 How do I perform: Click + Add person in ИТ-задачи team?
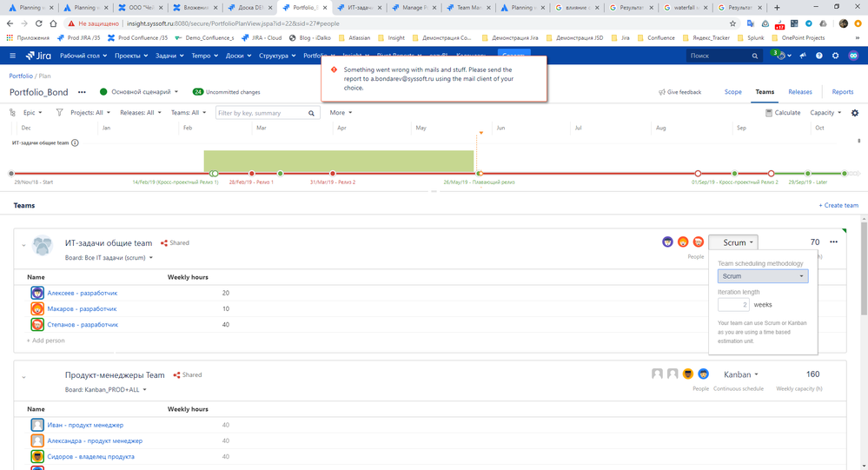pos(45,341)
